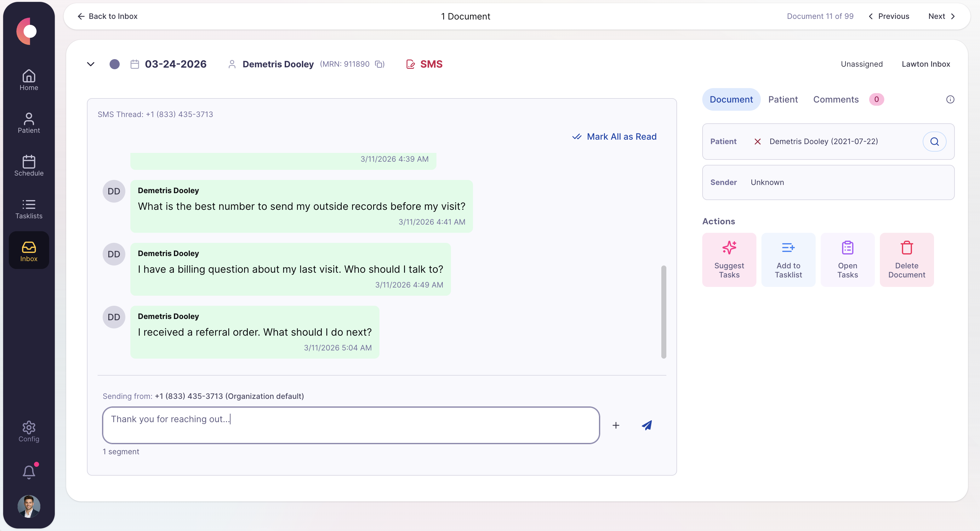
Task: Copy the MRN using the copy icon
Action: pos(379,64)
